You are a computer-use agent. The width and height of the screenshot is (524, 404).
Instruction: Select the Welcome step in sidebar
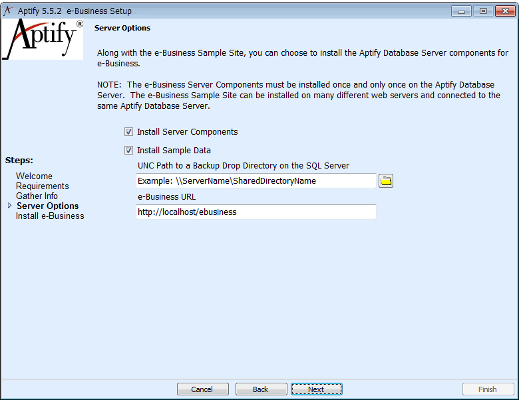coord(34,176)
